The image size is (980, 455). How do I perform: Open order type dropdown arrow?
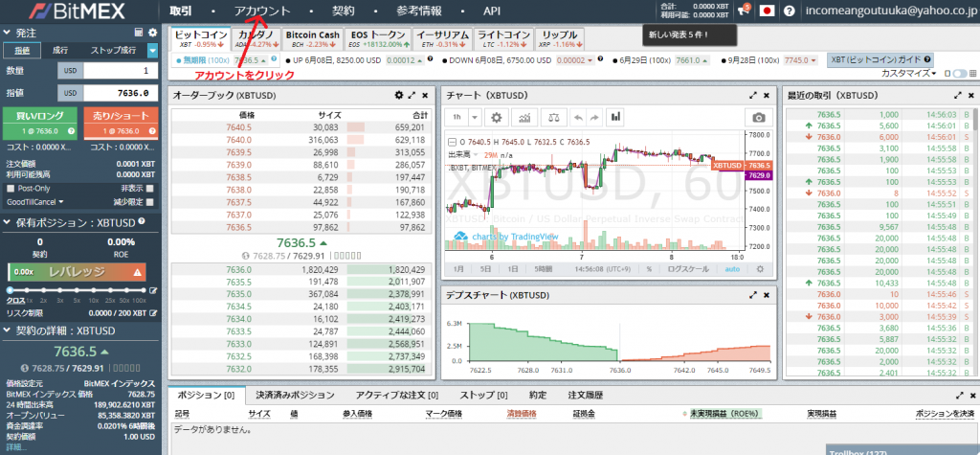(x=152, y=51)
